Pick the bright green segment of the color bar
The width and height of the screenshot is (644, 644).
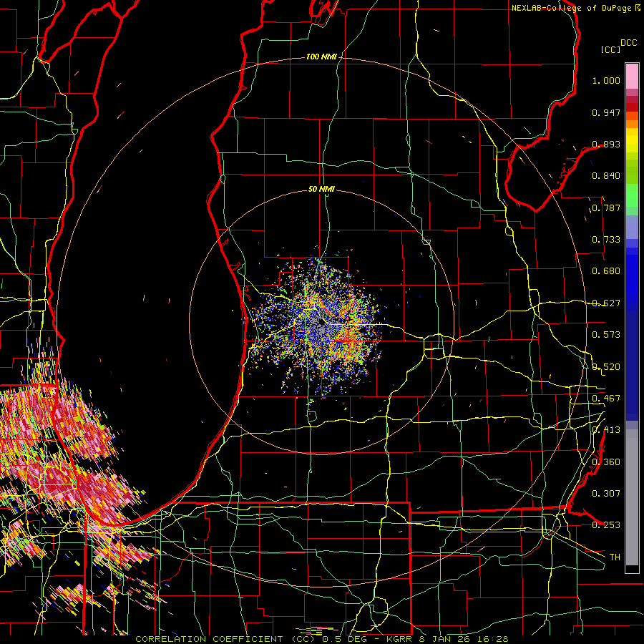pos(632,195)
